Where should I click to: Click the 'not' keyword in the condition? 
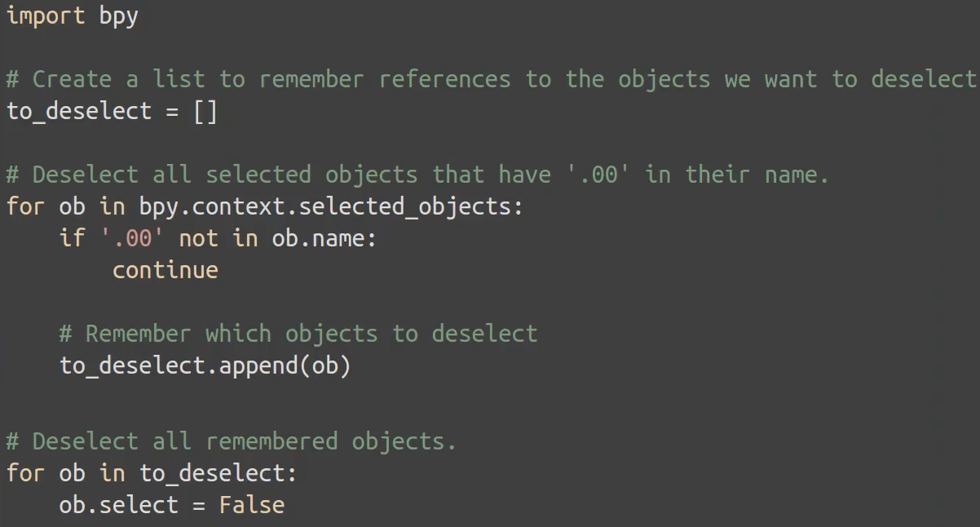pos(198,238)
